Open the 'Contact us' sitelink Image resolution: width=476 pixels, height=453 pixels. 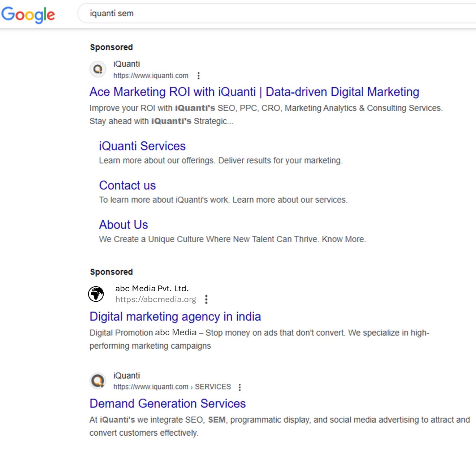127,185
